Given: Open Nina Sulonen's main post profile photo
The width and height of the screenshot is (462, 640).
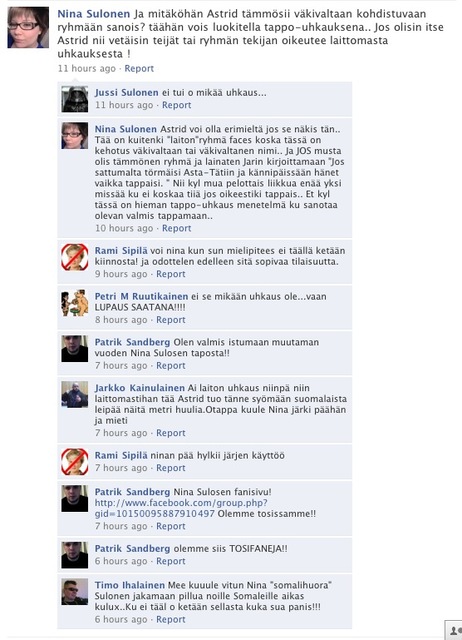Looking at the screenshot, I should point(28,27).
